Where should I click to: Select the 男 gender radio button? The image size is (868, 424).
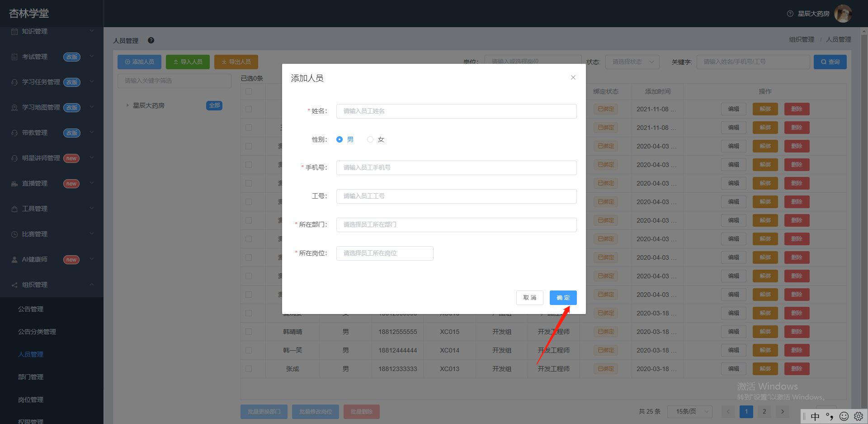click(x=340, y=139)
